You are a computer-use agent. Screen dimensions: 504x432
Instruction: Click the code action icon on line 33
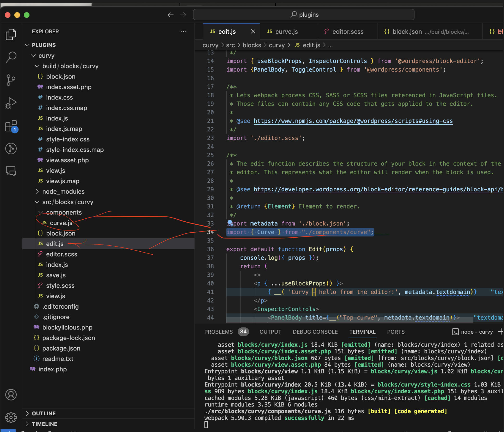230,223
